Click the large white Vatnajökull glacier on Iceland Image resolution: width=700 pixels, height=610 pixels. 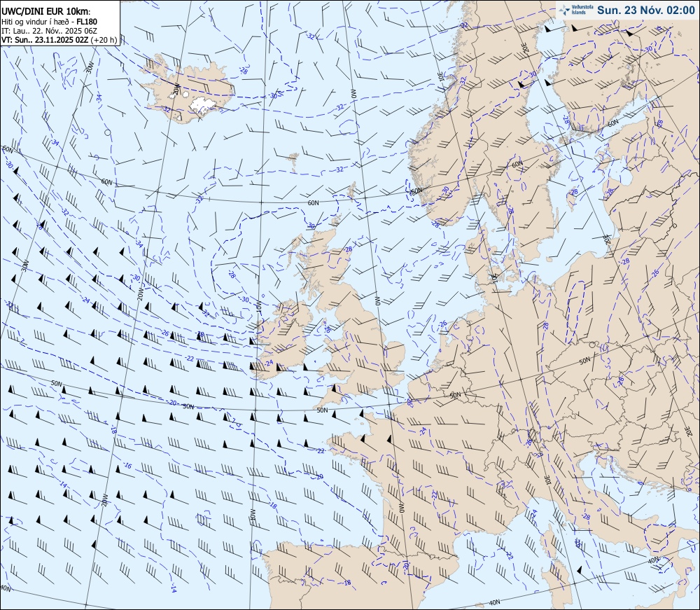(x=202, y=106)
